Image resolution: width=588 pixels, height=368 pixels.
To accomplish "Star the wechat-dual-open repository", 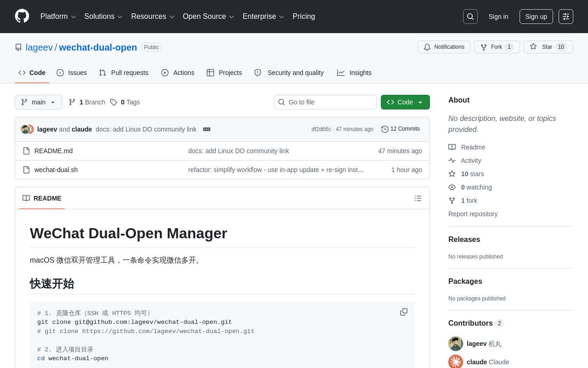I will [548, 47].
